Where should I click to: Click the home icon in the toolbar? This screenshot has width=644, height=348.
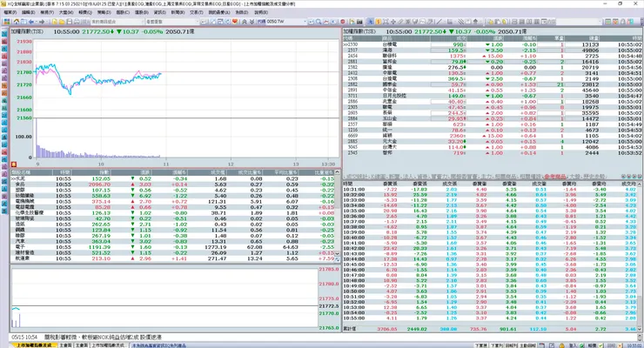pos(17,22)
